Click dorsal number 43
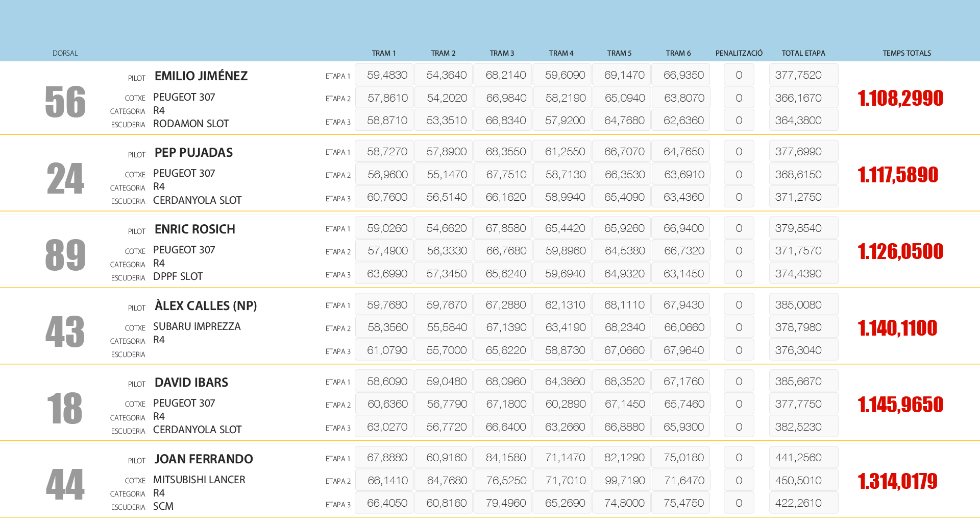This screenshot has height=520, width=980. pyautogui.click(x=65, y=332)
